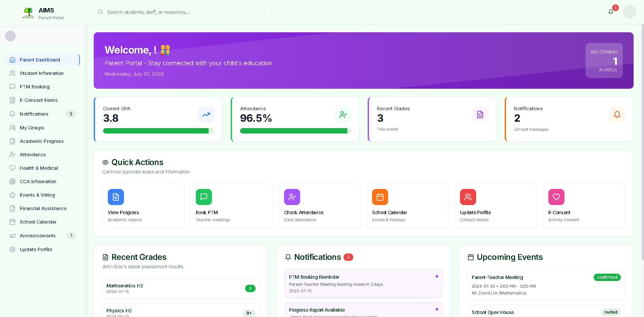644x317 pixels.
Task: Open the Mathematics H2 grade entry
Action: pos(181,288)
